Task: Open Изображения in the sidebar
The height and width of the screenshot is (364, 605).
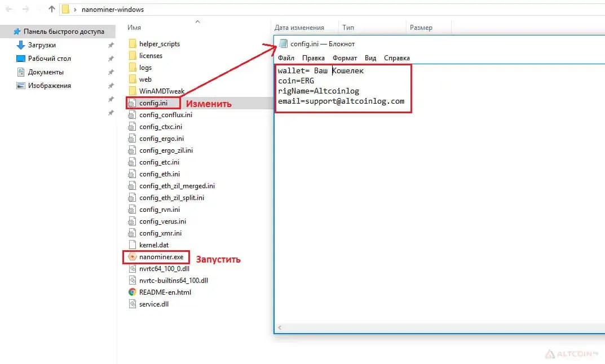Action: (50, 86)
